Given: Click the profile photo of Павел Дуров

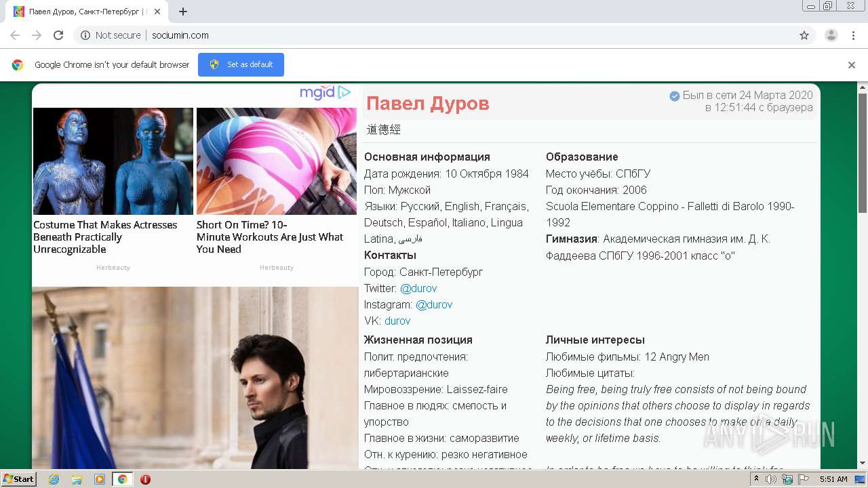Looking at the screenshot, I should pos(195,378).
